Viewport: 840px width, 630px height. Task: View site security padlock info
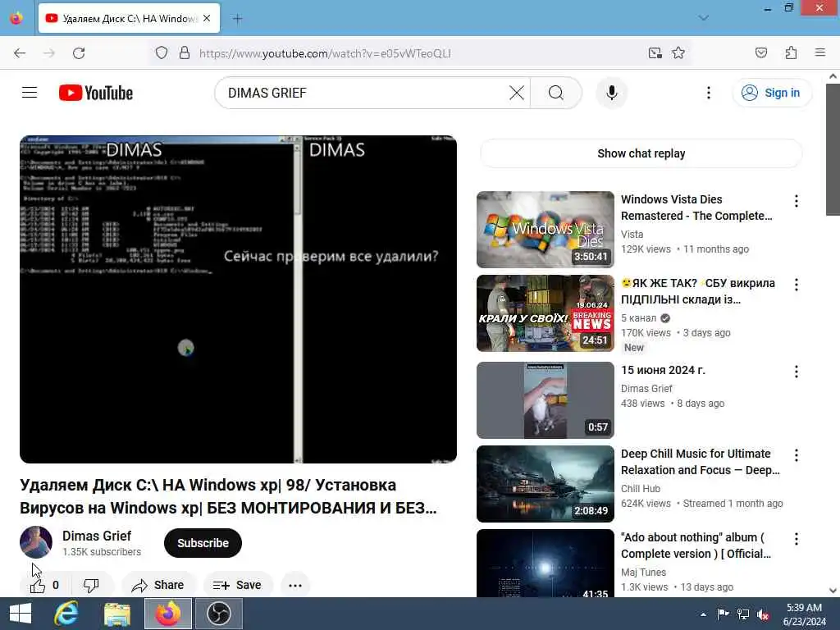185,53
